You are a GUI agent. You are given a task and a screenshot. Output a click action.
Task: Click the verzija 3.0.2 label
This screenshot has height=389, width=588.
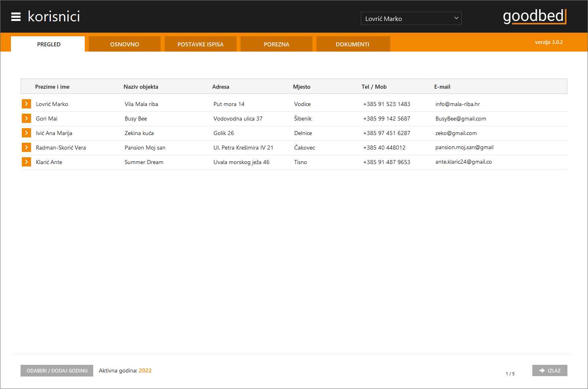[549, 42]
